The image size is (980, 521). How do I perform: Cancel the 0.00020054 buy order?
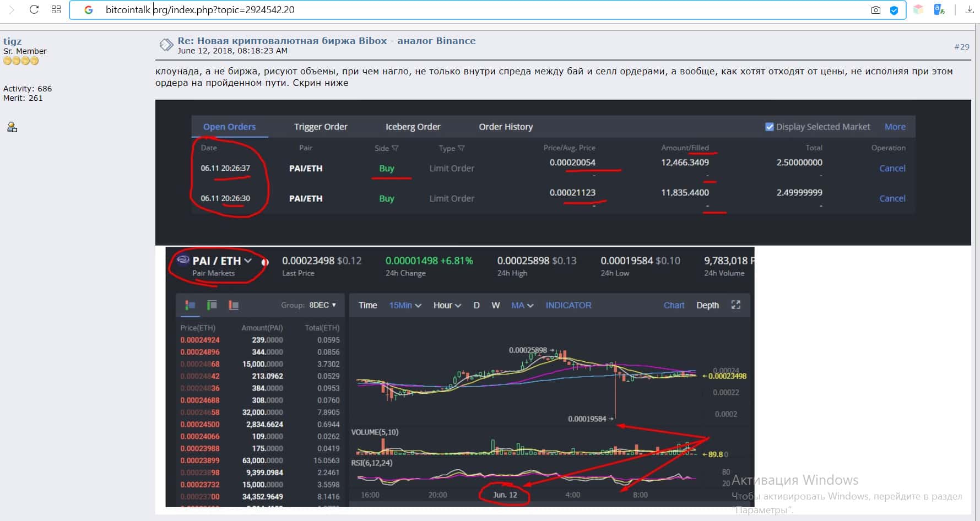click(x=892, y=168)
